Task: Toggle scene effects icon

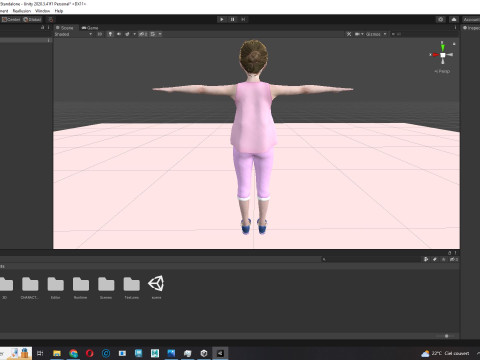Action: point(127,34)
